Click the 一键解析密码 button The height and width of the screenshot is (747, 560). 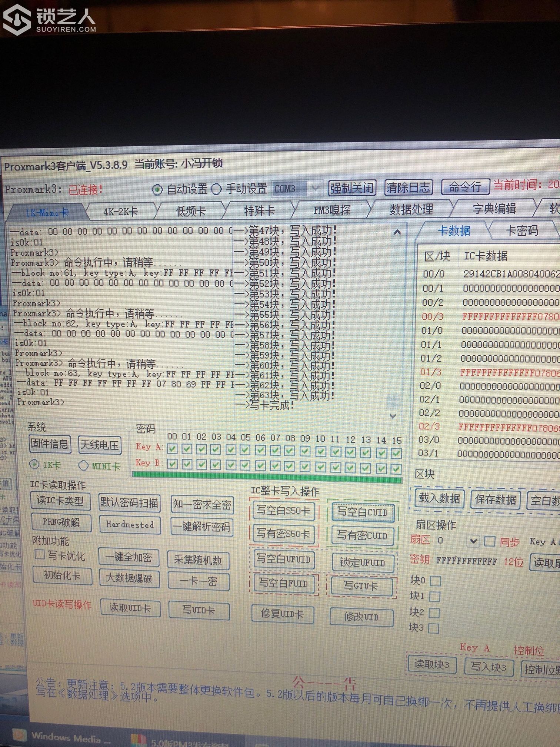(202, 527)
